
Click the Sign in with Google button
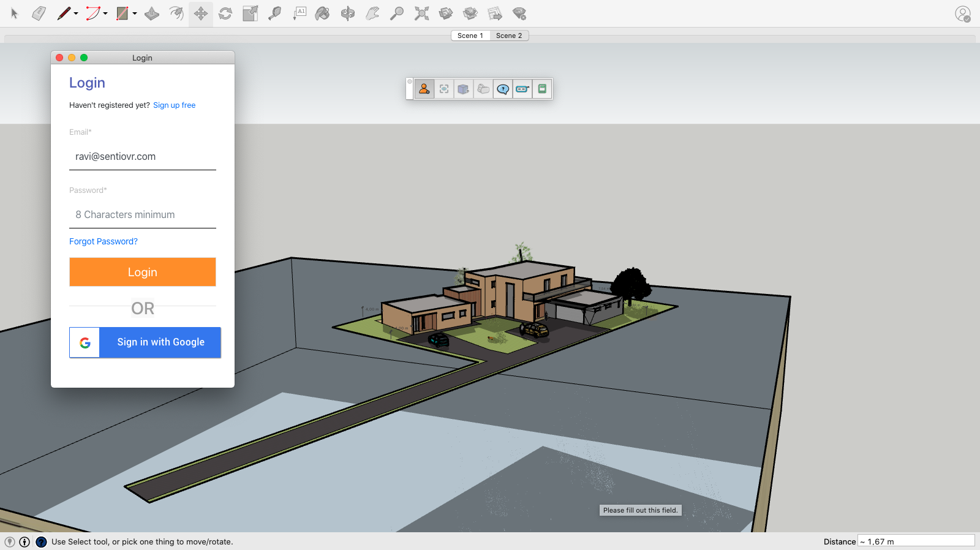pos(145,342)
